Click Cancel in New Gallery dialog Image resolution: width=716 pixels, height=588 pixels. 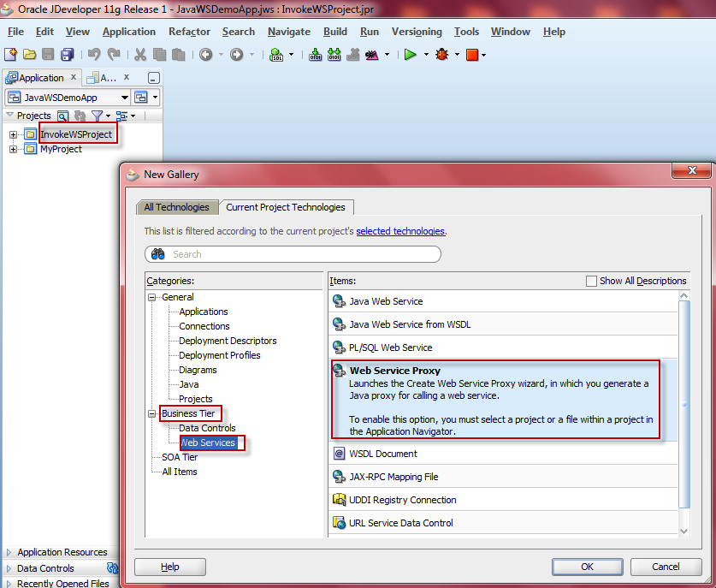pos(666,567)
